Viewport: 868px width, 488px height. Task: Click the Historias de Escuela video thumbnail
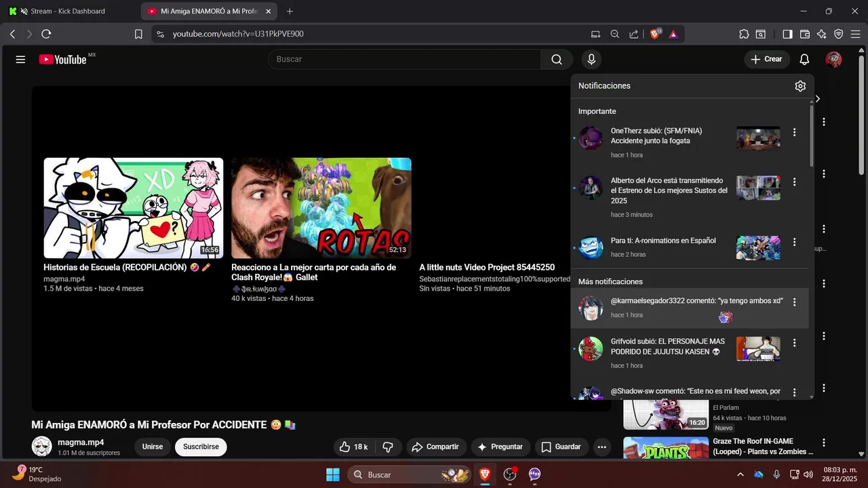pos(134,208)
